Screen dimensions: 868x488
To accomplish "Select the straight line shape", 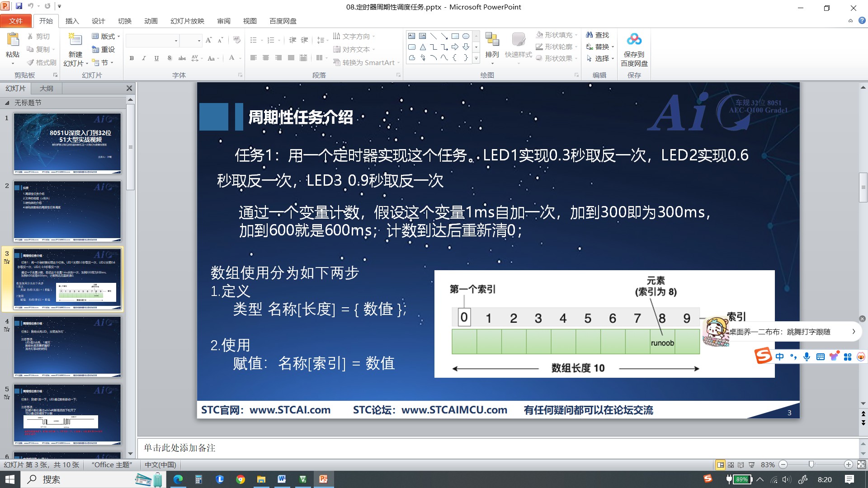I will point(434,36).
